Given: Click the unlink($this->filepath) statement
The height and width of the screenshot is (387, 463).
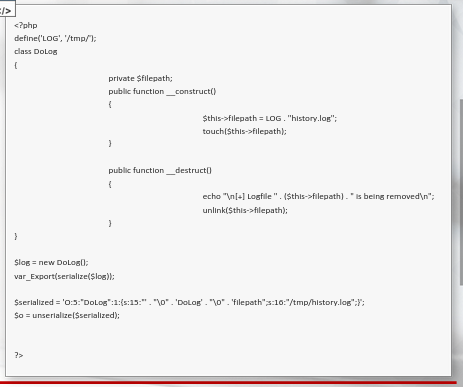Looking at the screenshot, I should pos(245,211).
